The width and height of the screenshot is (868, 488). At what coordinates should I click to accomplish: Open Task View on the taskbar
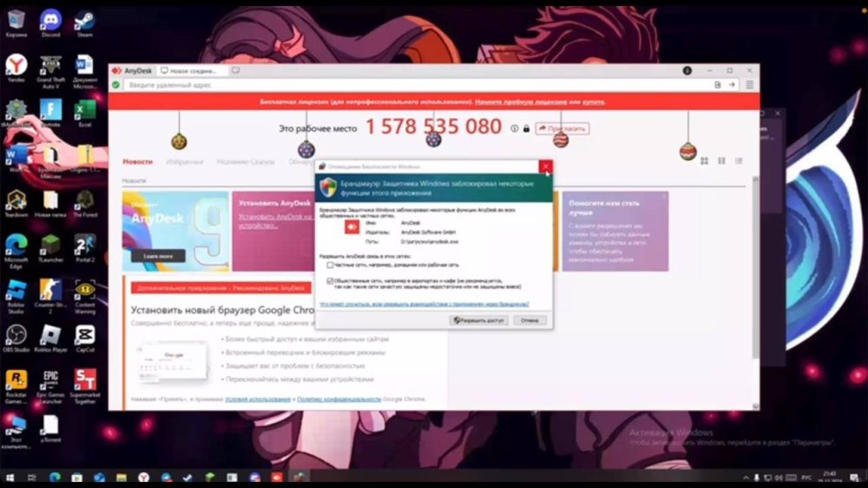31,478
